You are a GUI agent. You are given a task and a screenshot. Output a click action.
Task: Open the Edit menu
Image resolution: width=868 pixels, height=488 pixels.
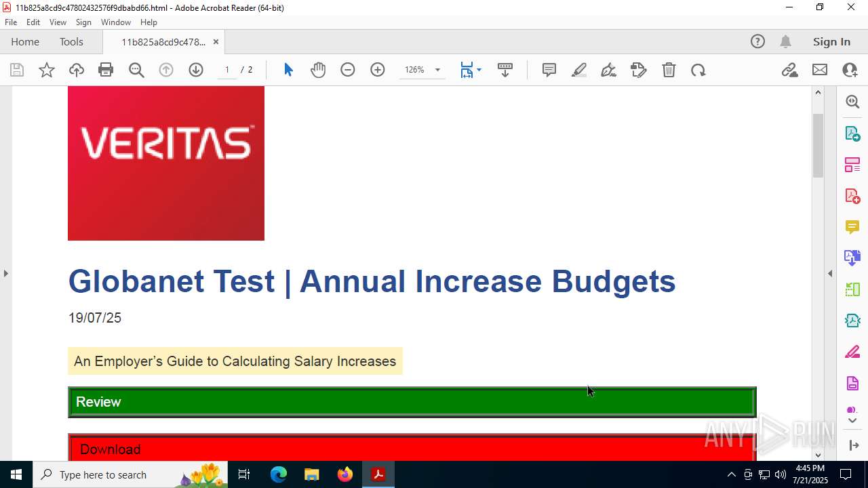[33, 22]
